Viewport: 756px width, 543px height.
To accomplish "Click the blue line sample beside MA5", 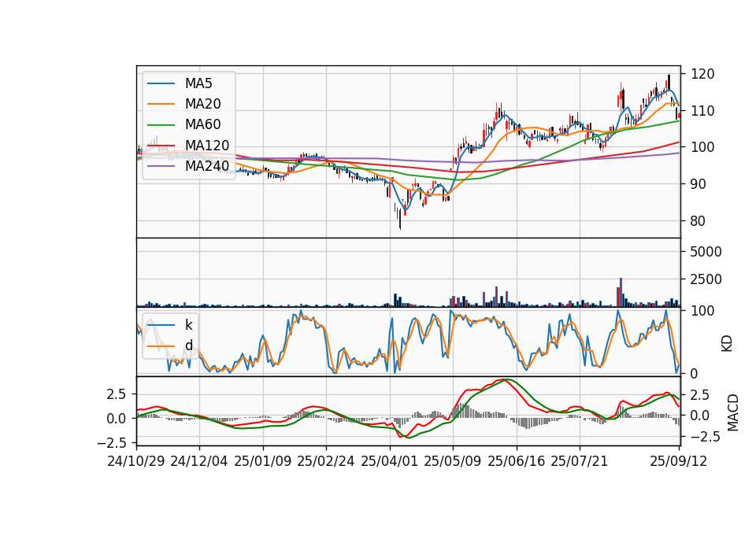I will (161, 83).
